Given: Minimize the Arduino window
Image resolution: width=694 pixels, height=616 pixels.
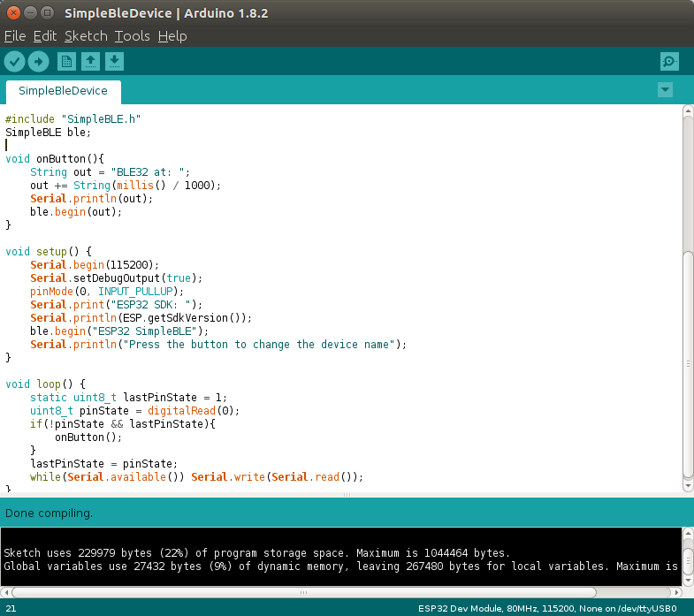Looking at the screenshot, I should pyautogui.click(x=30, y=13).
